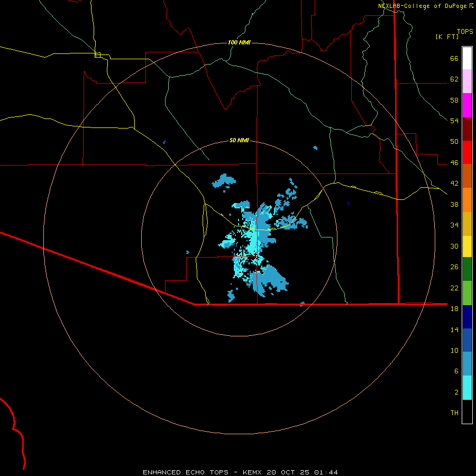Image resolution: width=476 pixels, height=476 pixels.
Task: Click the '62' scale value
Action: pyautogui.click(x=454, y=79)
